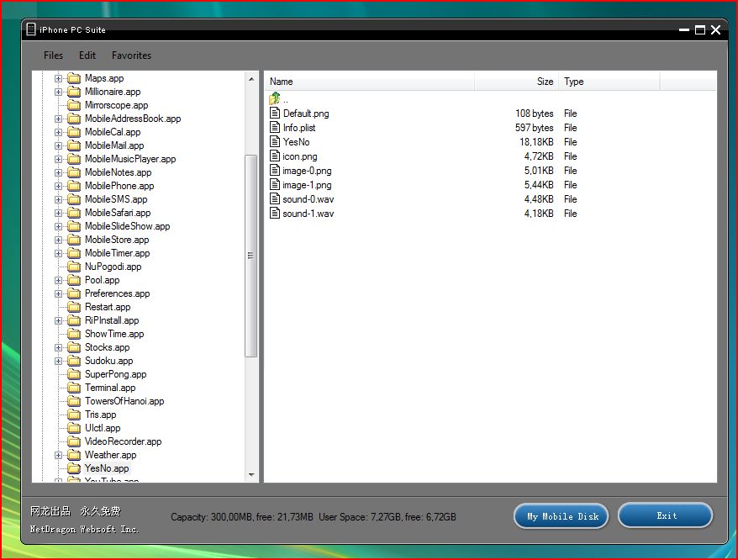Click the sound-1.wav file icon
The image size is (738, 560).
tap(275, 213)
